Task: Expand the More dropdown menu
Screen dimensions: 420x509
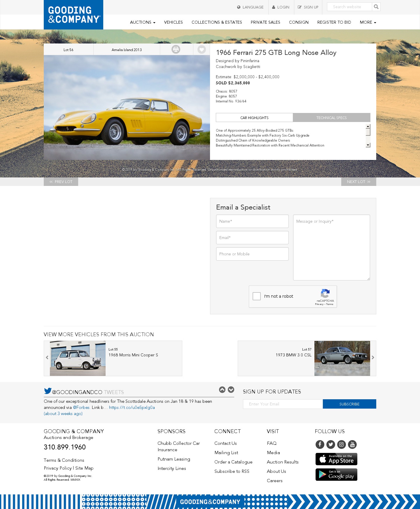Action: pos(368,22)
